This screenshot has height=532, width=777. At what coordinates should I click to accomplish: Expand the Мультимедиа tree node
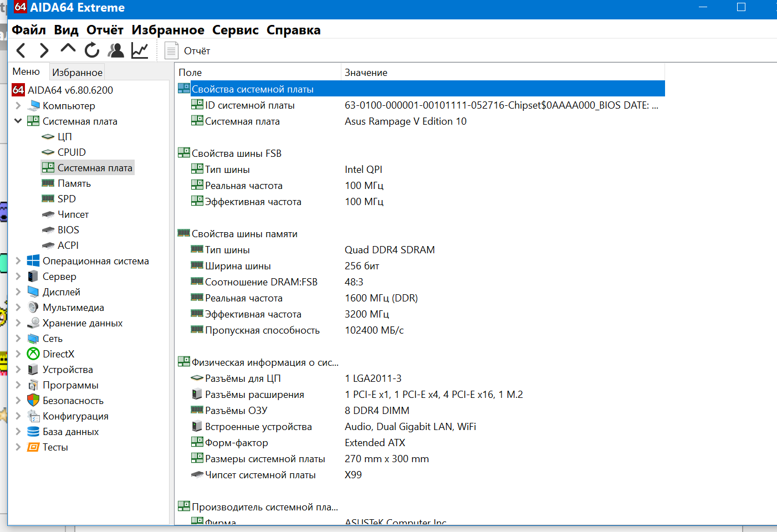18,308
